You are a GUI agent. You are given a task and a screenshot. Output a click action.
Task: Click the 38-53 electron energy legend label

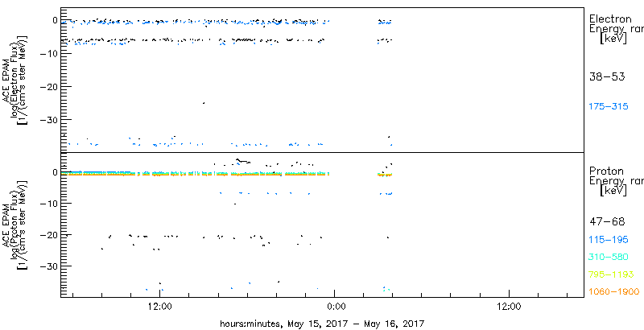coord(607,76)
